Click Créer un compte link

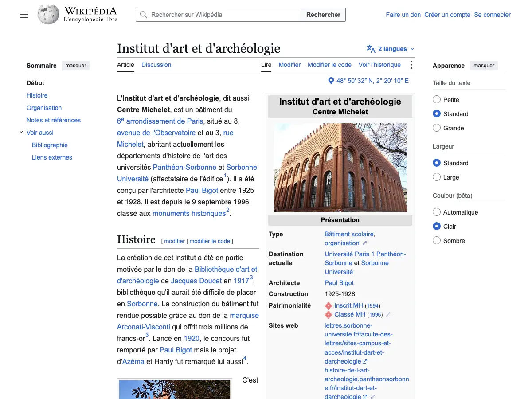pos(447,15)
